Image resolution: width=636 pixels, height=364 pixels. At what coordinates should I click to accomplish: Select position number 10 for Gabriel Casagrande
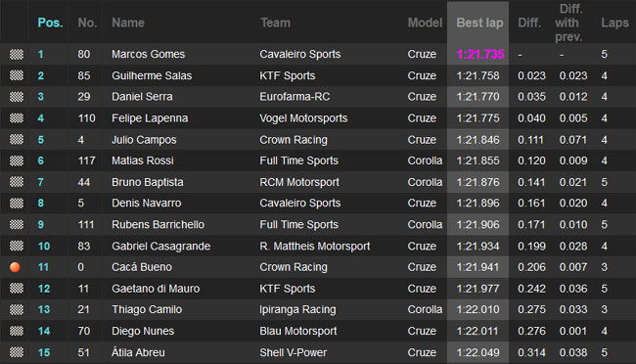pyautogui.click(x=44, y=246)
